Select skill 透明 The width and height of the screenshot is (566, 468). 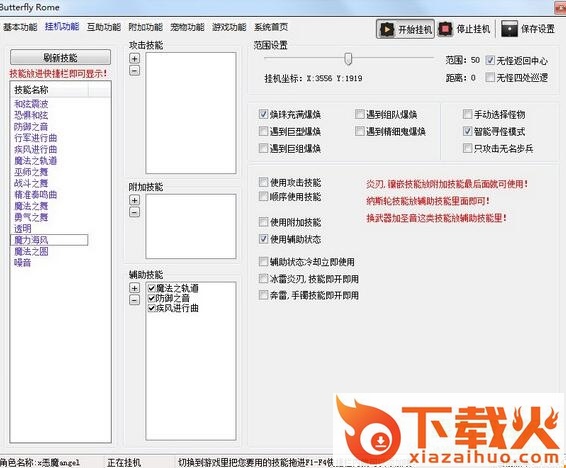pos(22,228)
